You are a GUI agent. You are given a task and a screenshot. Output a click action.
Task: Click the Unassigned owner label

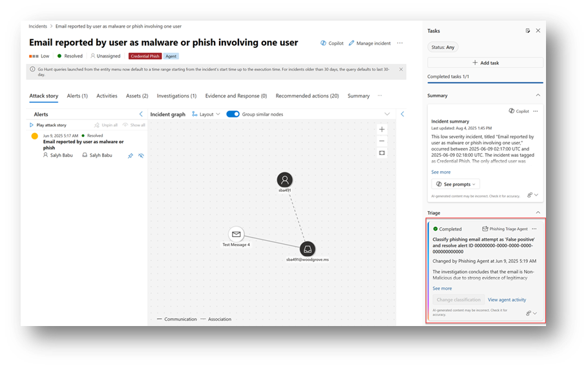pyautogui.click(x=105, y=56)
